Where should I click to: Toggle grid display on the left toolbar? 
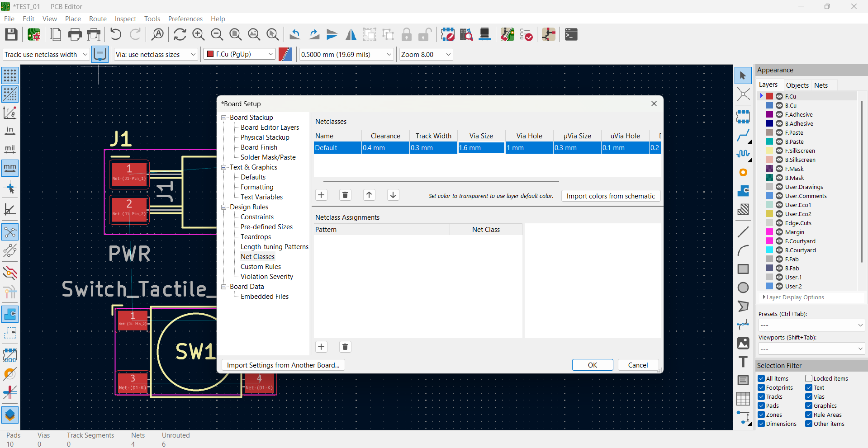10,75
